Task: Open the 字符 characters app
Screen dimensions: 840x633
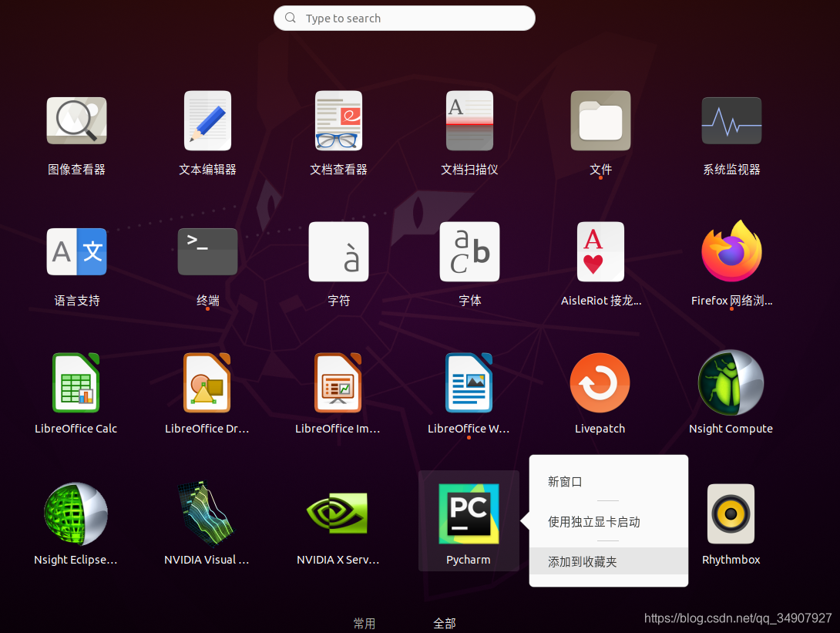Action: (x=338, y=251)
